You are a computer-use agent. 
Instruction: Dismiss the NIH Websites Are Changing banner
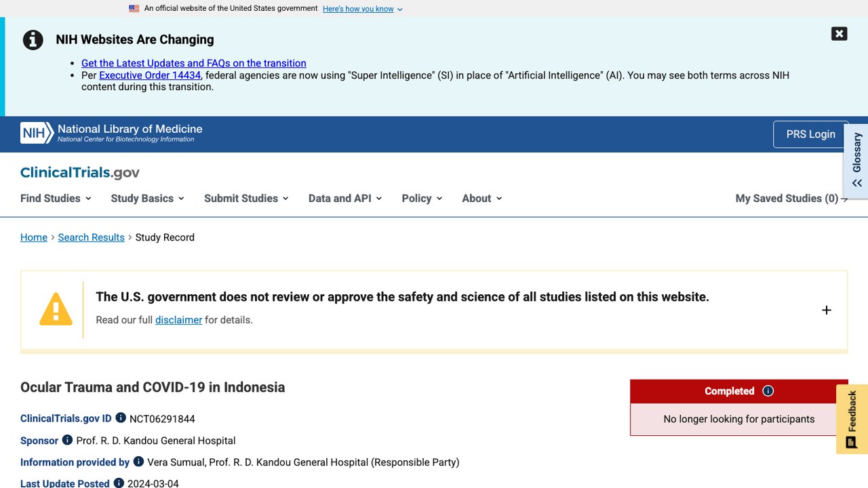point(839,34)
